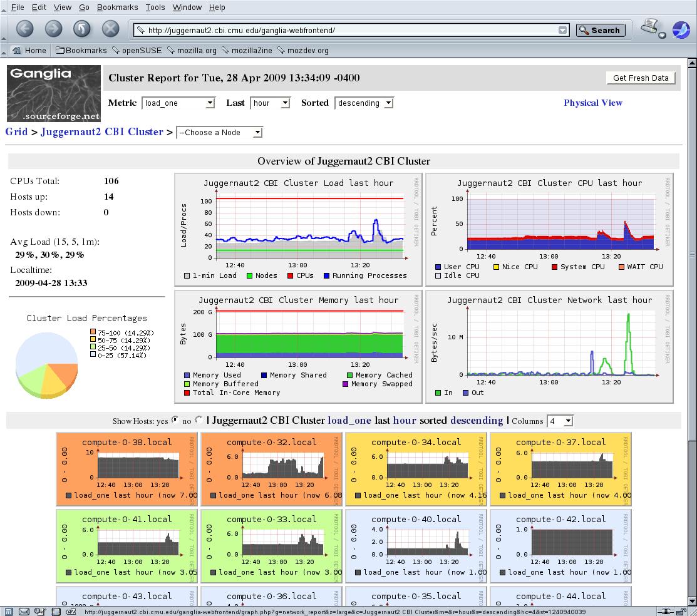Open the Last dropdown showing hour
The width and height of the screenshot is (697, 616).
[x=271, y=103]
